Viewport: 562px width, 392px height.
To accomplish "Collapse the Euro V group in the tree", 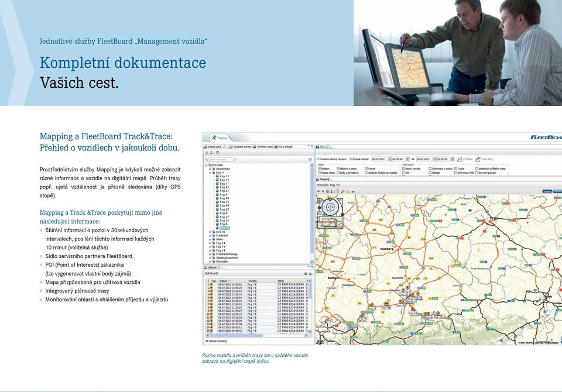I will (x=210, y=173).
